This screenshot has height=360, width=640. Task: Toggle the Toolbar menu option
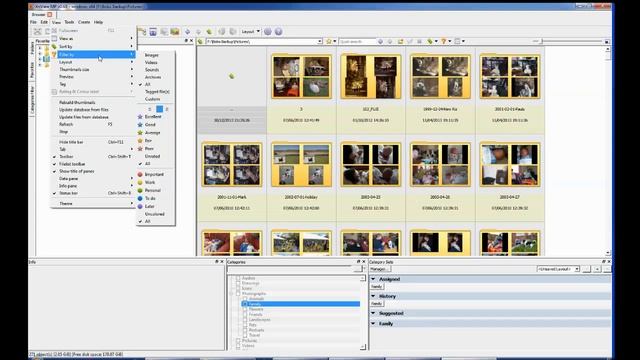point(93,156)
